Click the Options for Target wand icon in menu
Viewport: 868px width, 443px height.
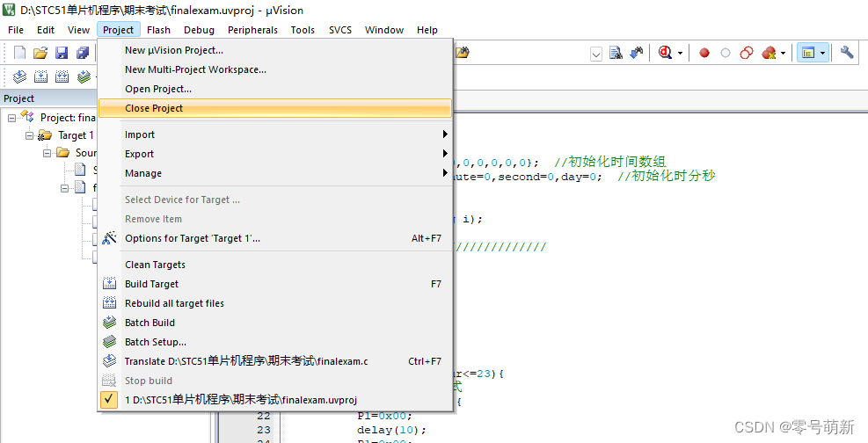tap(110, 238)
